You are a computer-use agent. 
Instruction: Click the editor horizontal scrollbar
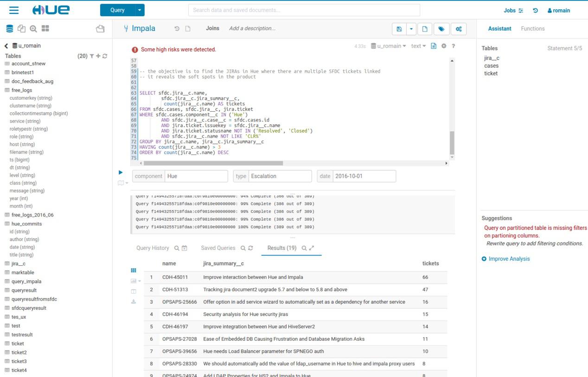(x=213, y=163)
